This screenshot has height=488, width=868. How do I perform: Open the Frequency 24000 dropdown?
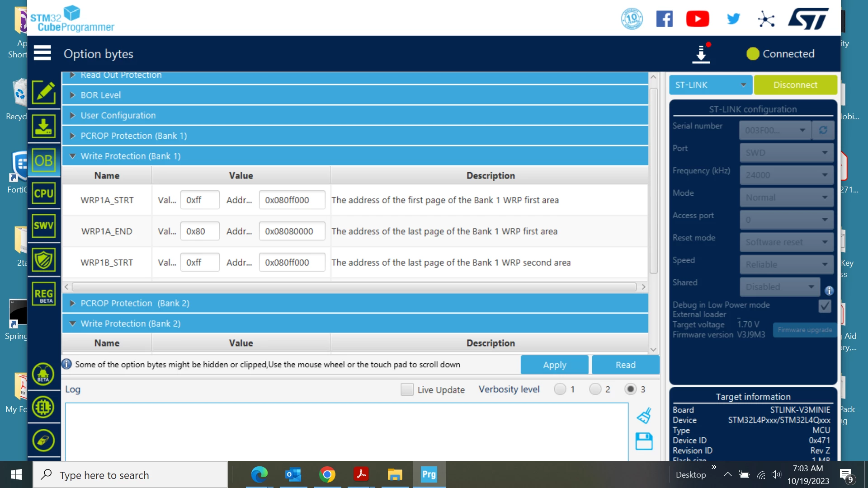(x=787, y=175)
